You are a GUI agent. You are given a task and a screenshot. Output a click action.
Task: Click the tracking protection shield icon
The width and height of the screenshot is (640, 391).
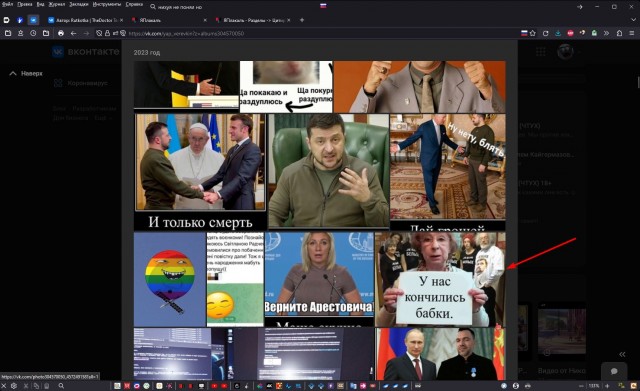tap(99, 33)
